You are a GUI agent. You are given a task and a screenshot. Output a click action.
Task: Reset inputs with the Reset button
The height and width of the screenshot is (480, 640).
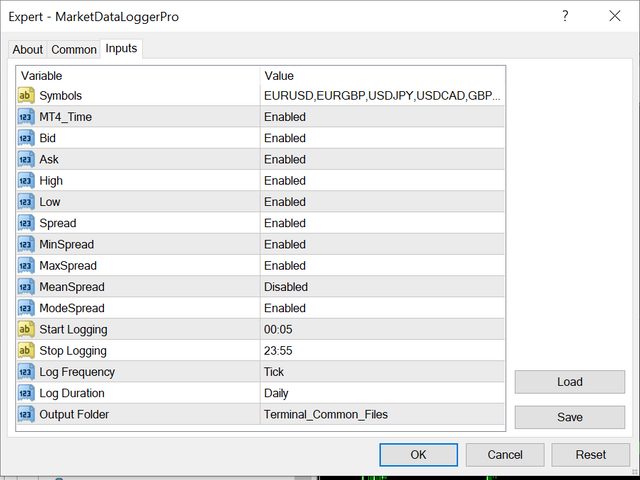[591, 455]
